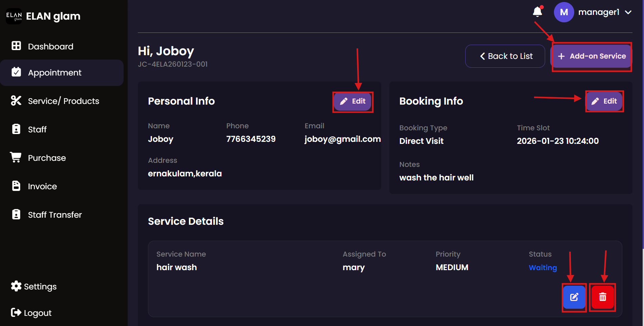Open the Appointment menu item

[x=55, y=73]
